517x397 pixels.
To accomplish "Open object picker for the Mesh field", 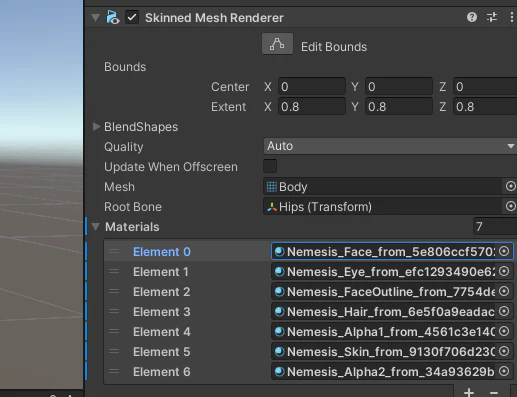I will click(x=510, y=186).
